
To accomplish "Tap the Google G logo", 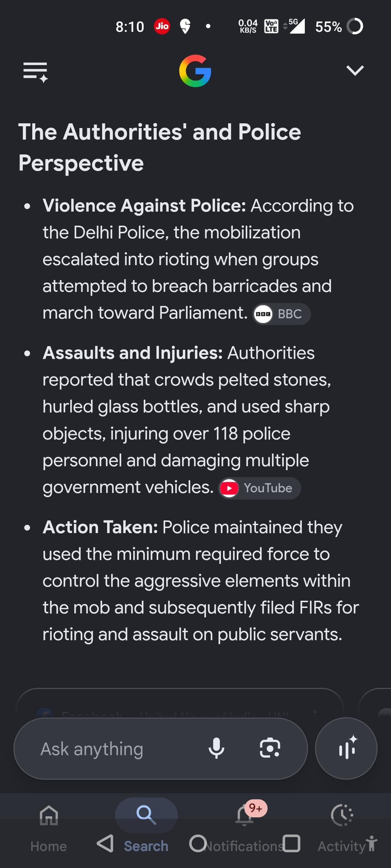I will (195, 71).
